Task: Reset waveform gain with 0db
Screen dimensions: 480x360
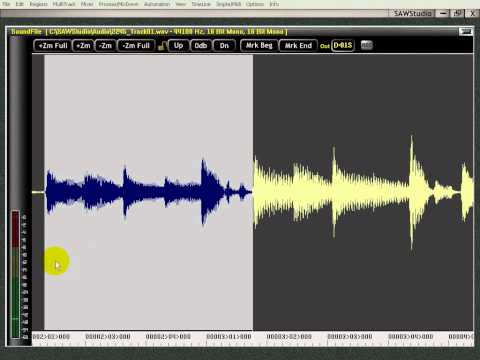Action: click(201, 45)
